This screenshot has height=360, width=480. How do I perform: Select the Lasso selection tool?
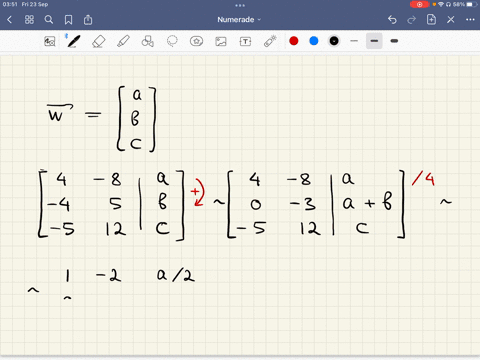pos(172,41)
